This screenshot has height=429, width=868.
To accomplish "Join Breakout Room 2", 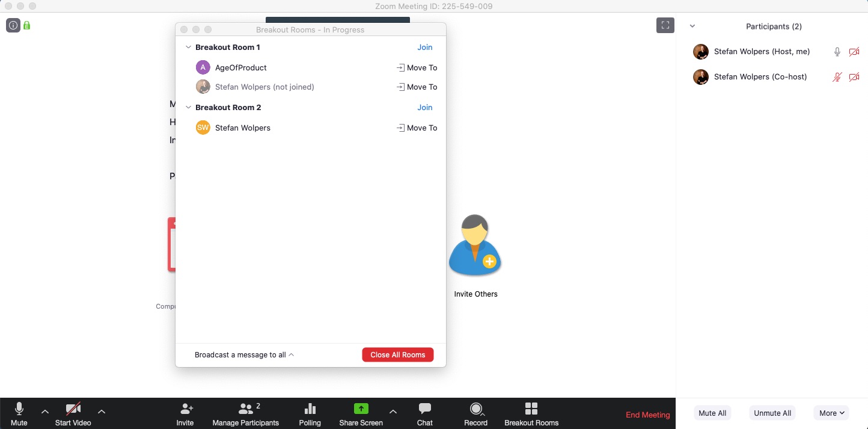I will point(424,108).
